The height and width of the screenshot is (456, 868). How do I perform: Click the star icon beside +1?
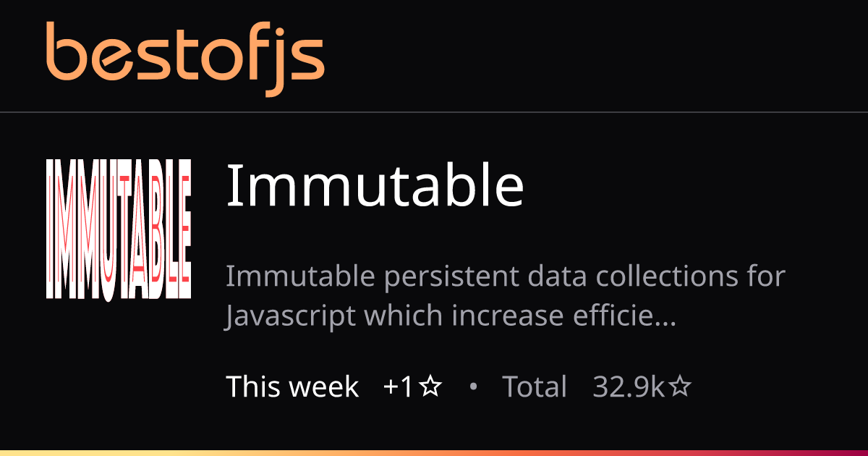[x=431, y=387]
